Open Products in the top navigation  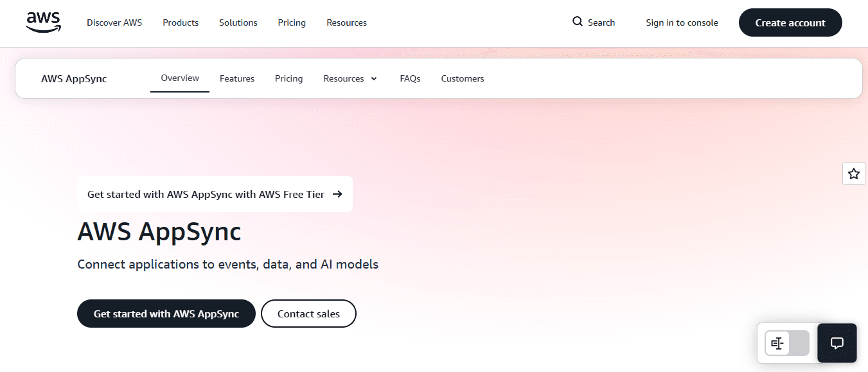click(x=181, y=22)
